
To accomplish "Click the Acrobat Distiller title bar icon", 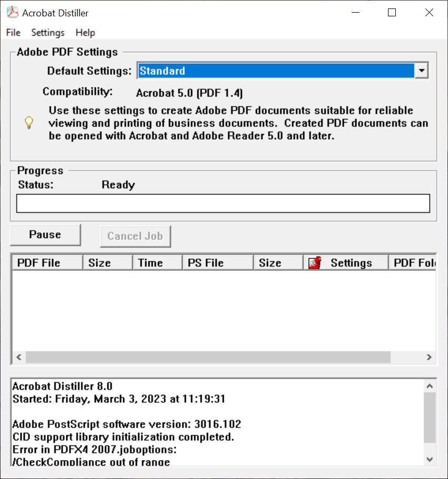I will coord(13,12).
